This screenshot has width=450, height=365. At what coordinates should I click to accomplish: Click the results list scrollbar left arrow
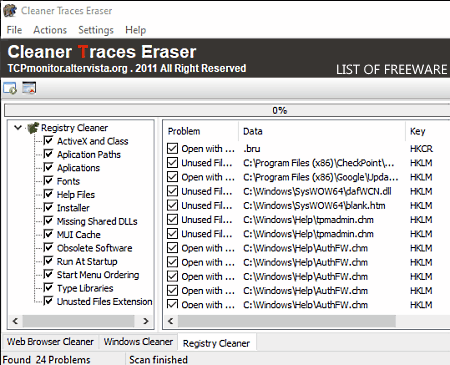click(x=171, y=321)
